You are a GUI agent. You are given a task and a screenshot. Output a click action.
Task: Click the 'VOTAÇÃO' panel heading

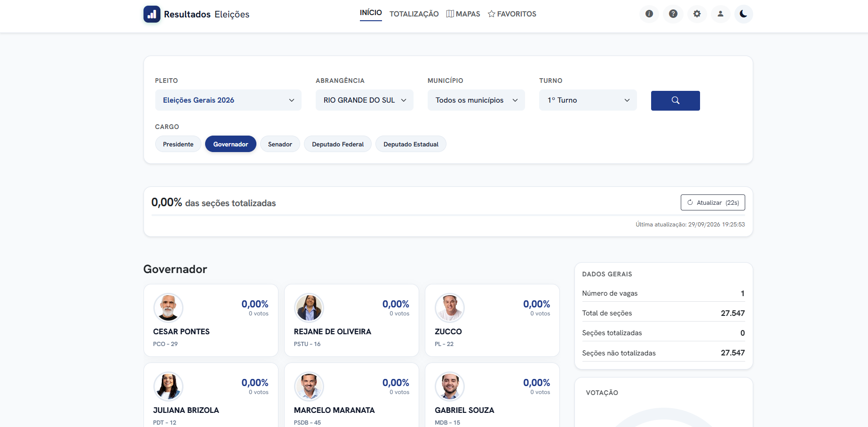[602, 393]
